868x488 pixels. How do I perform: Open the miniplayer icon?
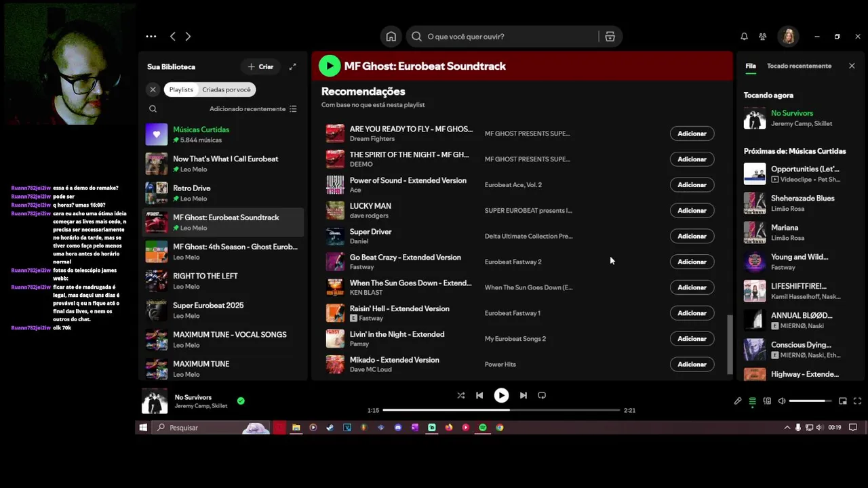tap(843, 401)
